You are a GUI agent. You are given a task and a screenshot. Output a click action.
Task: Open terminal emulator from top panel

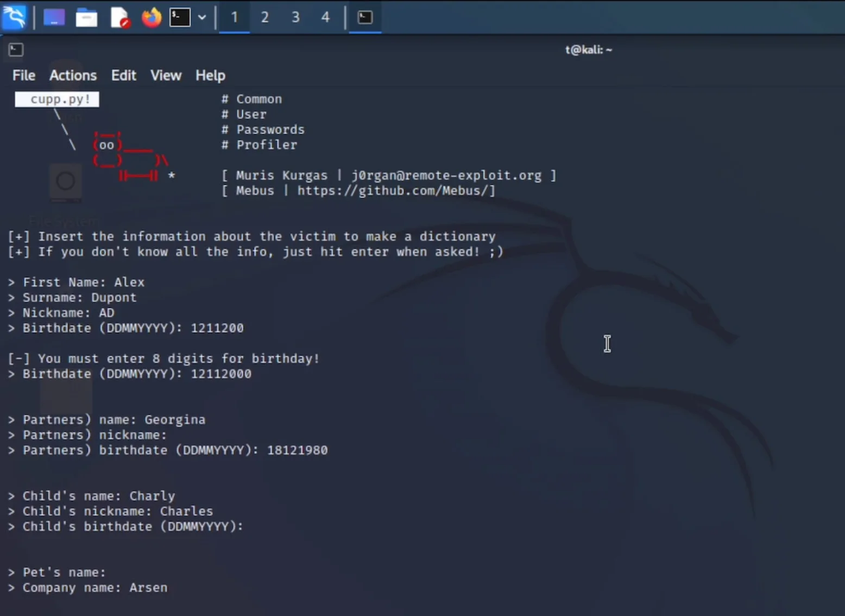coord(180,17)
